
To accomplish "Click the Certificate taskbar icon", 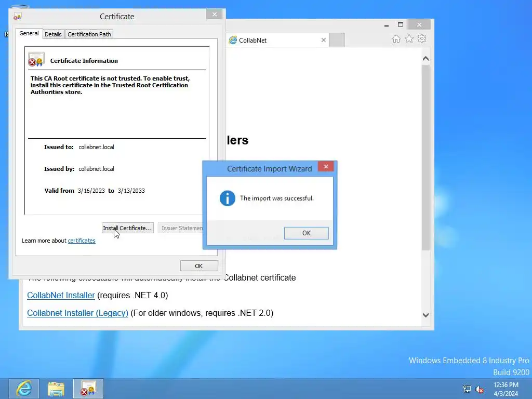I will tap(88, 389).
